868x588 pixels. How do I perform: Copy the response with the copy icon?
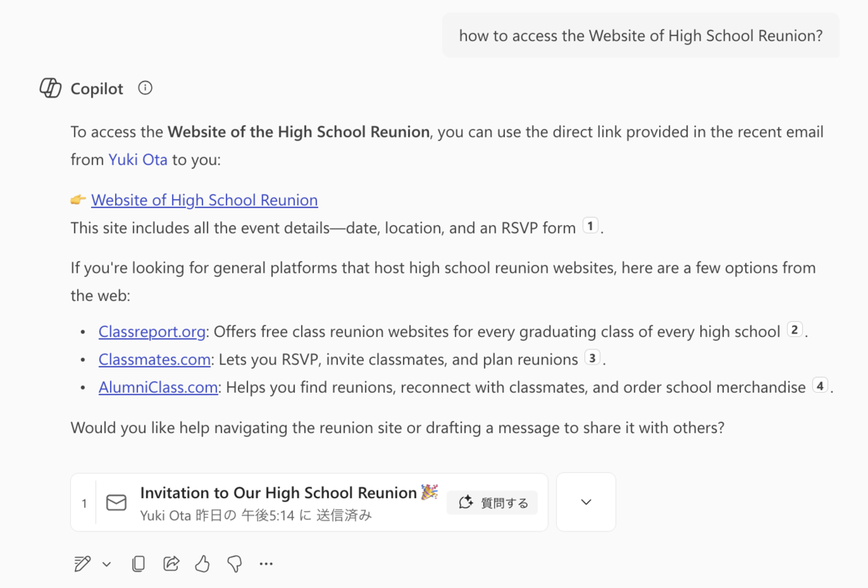tap(138, 564)
